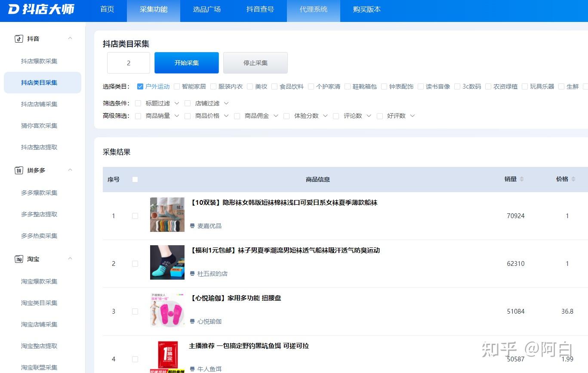Open the 选品广场 tab

(x=207, y=9)
